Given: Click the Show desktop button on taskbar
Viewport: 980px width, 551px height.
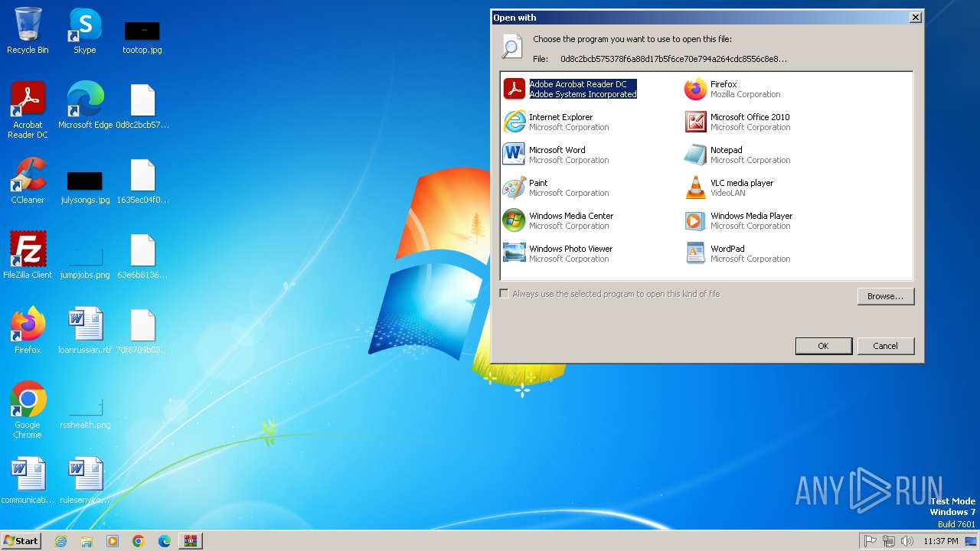Looking at the screenshot, I should click(972, 541).
